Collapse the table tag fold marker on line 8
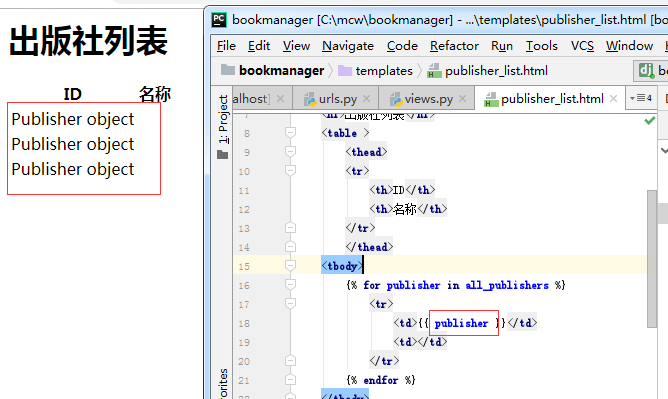The width and height of the screenshot is (668, 399). point(290,133)
